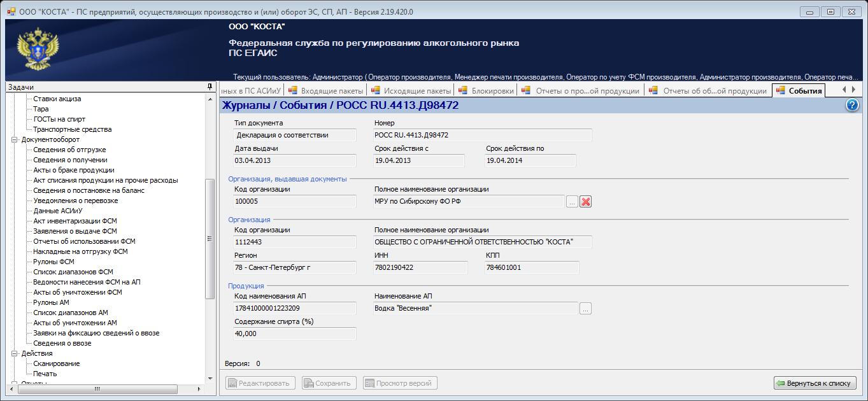Viewport: 868px width, 401px height.
Task: Open Список диапазонов ФСМ
Action: (x=73, y=272)
